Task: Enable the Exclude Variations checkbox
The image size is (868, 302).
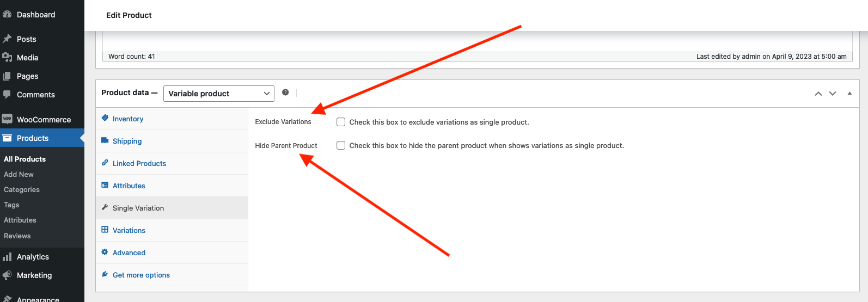Action: (x=341, y=122)
